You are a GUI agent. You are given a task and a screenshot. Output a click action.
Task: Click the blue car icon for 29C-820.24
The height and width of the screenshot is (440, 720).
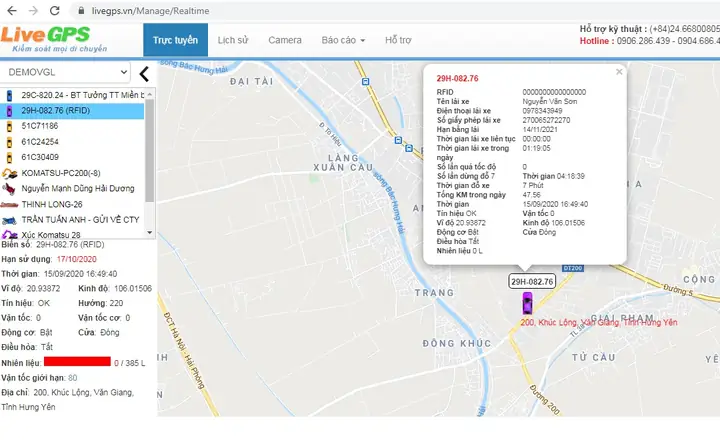click(10, 95)
